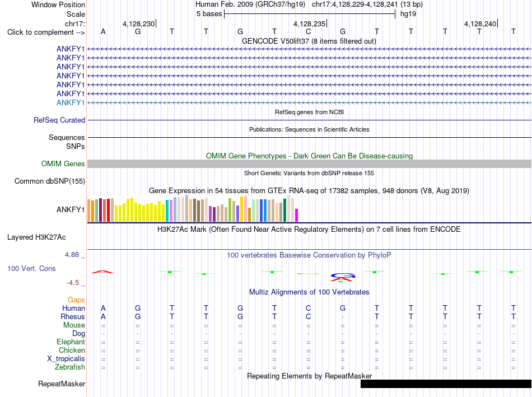Click the OMIM Genes track label
The image size is (532, 397).
coord(63,164)
